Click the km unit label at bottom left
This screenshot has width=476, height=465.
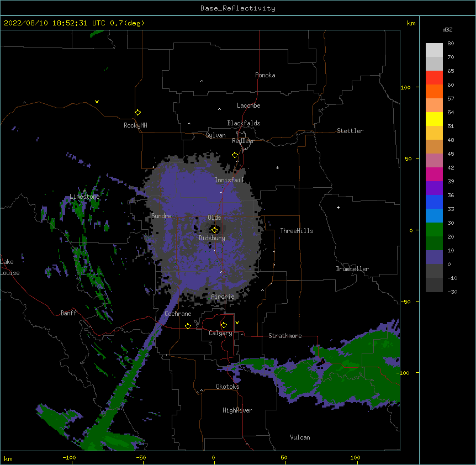8,458
